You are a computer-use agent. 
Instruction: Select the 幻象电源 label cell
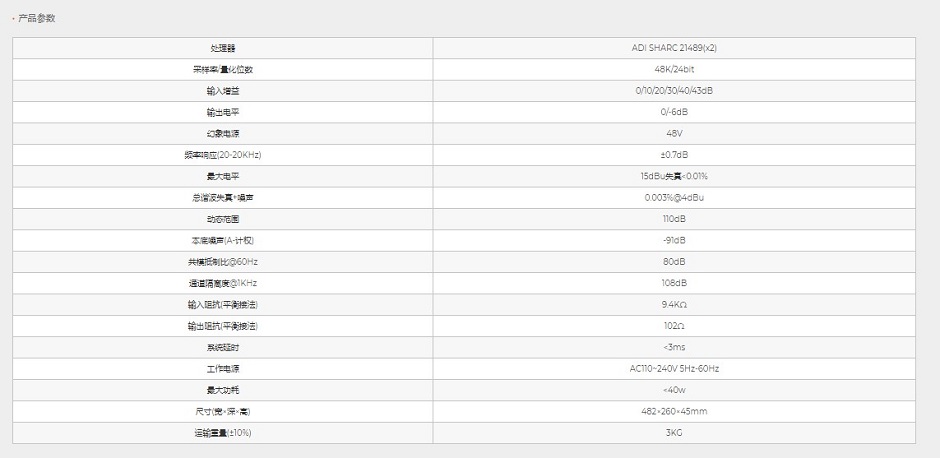point(223,133)
